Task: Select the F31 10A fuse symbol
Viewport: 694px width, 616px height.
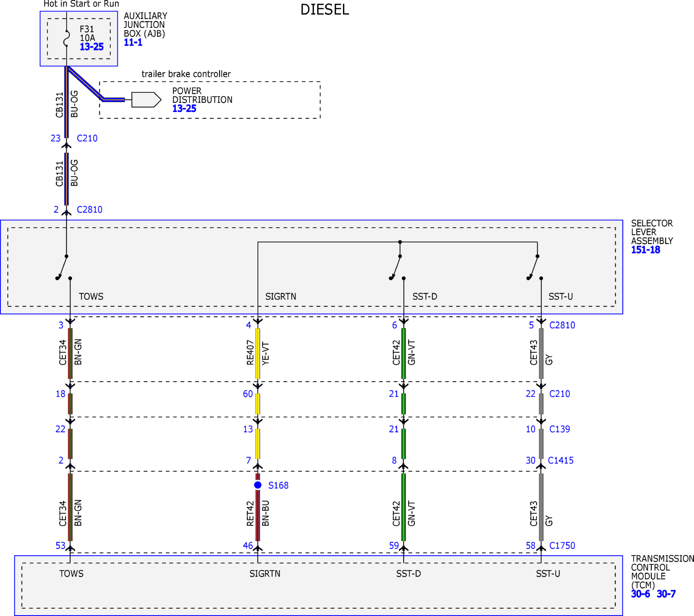Action: [x=66, y=39]
